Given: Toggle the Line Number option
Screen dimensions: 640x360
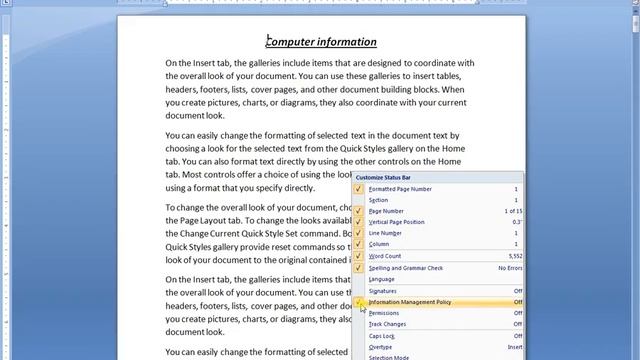Looking at the screenshot, I should point(438,233).
